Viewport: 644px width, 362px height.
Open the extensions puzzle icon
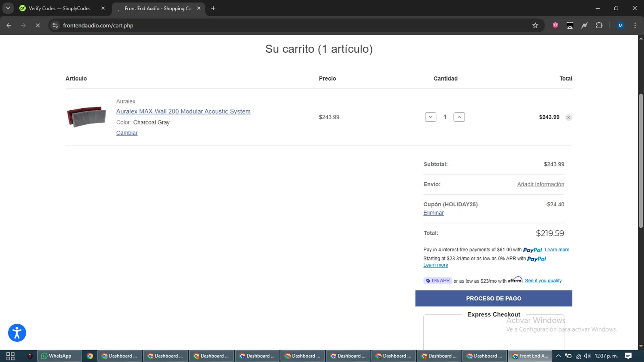(599, 25)
